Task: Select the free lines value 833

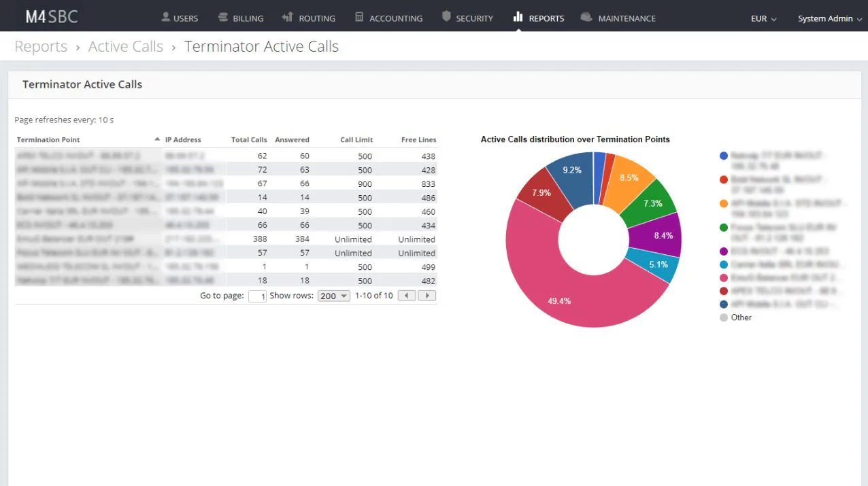Action: (428, 184)
